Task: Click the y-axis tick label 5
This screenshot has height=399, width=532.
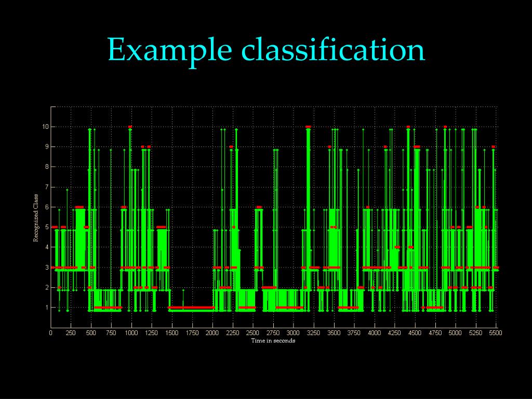Action: tap(47, 227)
